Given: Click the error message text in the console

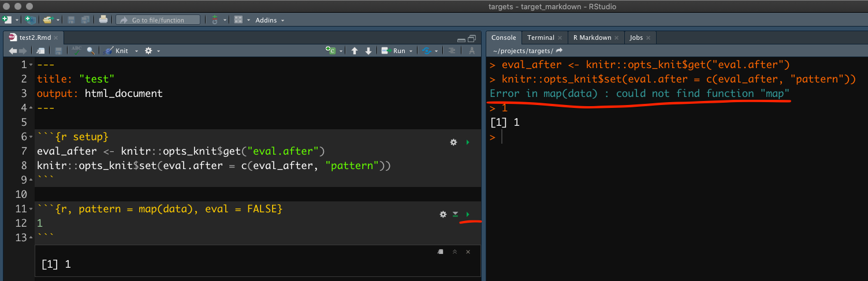Looking at the screenshot, I should (639, 93).
